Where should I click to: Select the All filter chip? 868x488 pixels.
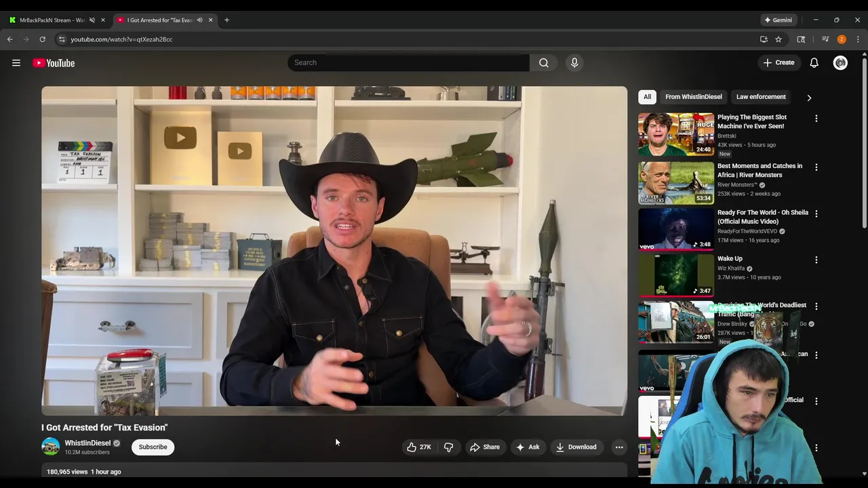coord(647,97)
